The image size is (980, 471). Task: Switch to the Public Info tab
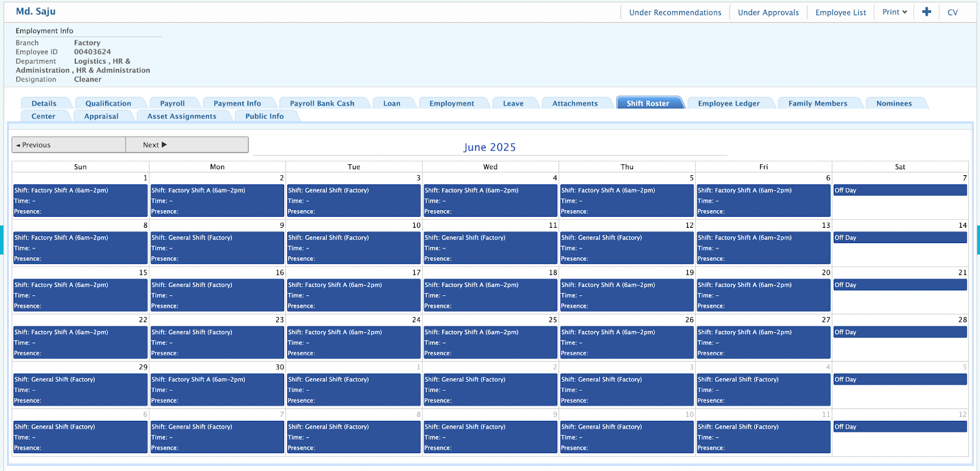tap(265, 116)
